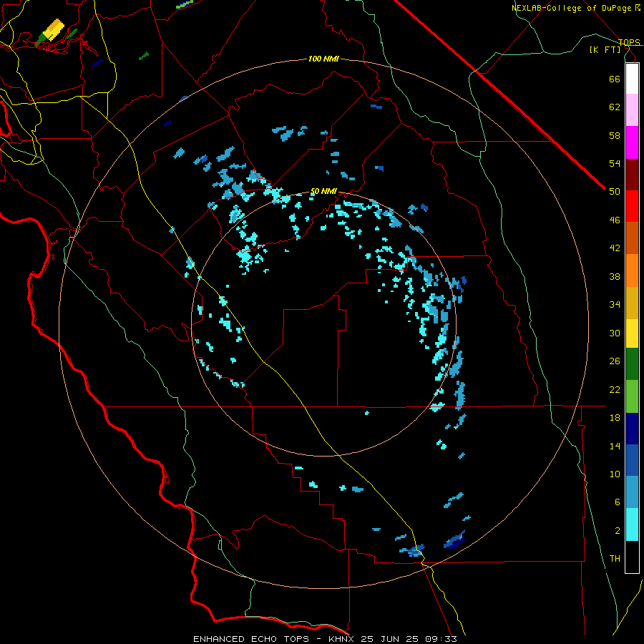This screenshot has width=644, height=644.
Task: Click the 38 legend value
Action: (x=615, y=276)
